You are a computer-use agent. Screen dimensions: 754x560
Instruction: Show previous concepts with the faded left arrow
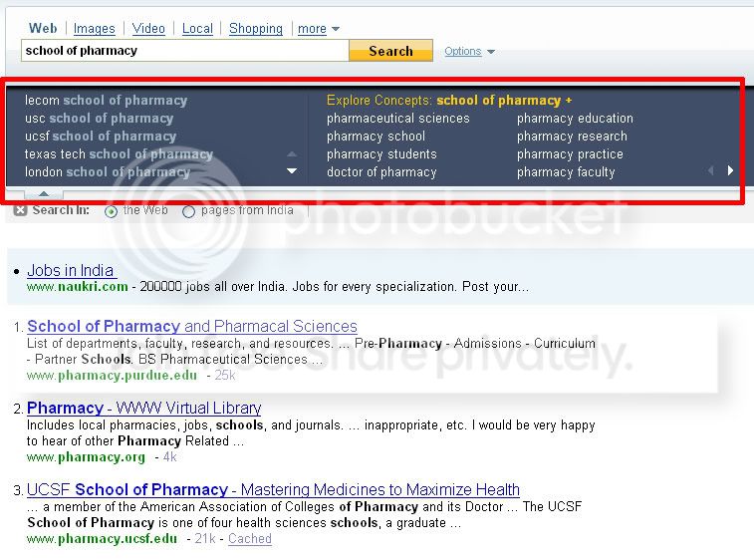711,170
